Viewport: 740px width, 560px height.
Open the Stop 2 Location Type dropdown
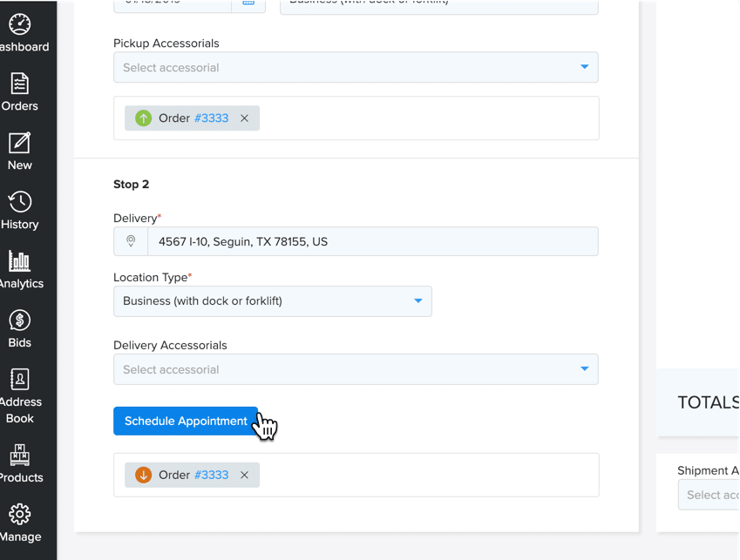[x=272, y=301]
